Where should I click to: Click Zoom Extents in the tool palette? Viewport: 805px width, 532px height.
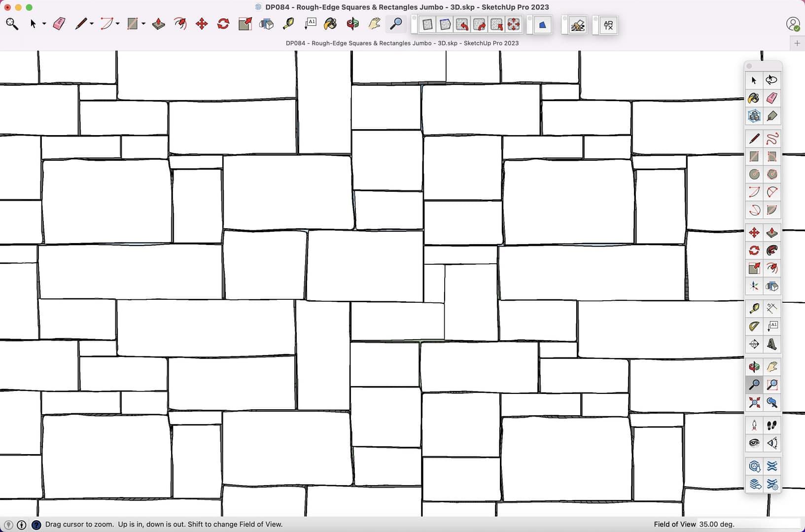coord(754,403)
